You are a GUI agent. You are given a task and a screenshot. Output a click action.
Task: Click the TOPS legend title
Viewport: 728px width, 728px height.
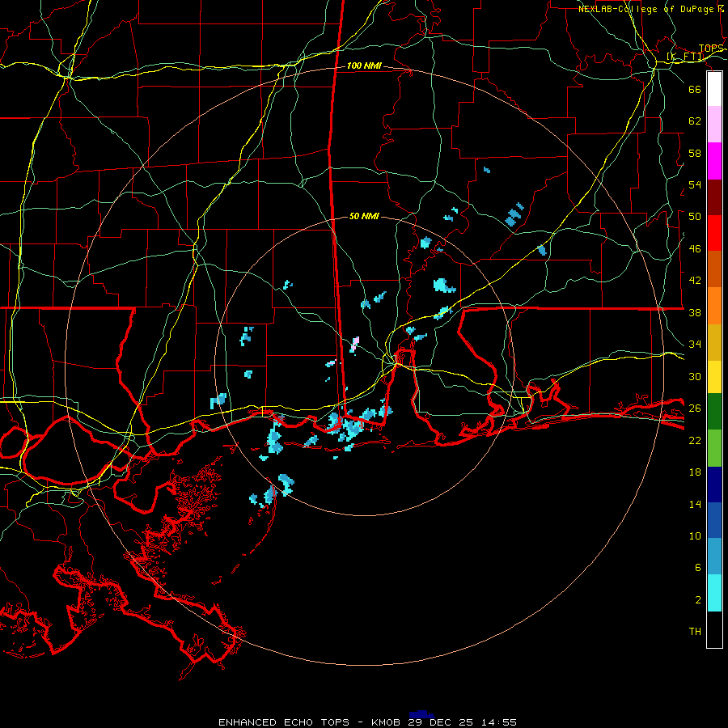coord(711,49)
